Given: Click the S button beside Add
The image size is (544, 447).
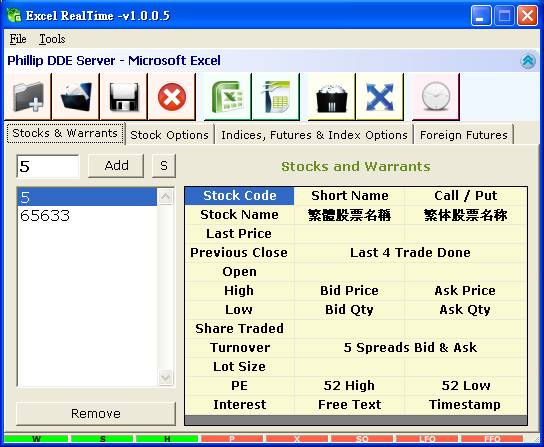Looking at the screenshot, I should click(164, 166).
